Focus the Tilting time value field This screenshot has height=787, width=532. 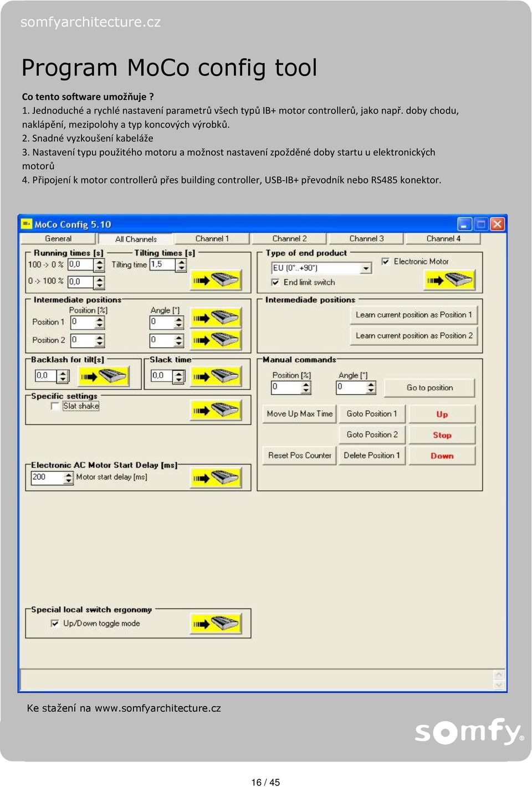[x=163, y=265]
